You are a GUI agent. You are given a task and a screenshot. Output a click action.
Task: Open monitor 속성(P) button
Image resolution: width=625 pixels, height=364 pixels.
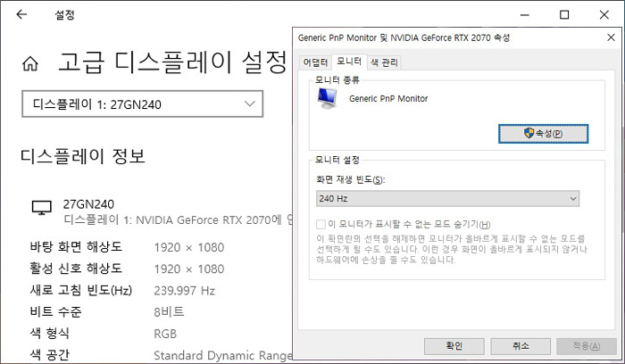click(x=543, y=134)
